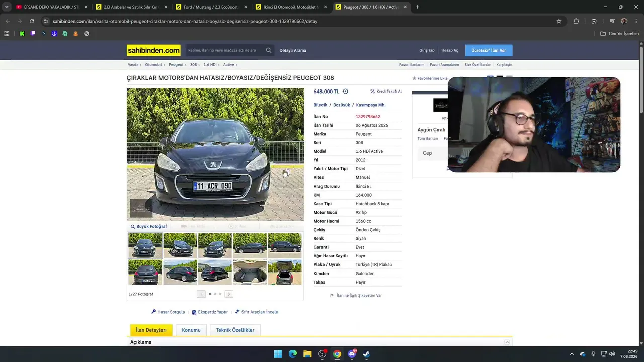Click the Ekspertiz Yaptır clipboard icon
644x362 pixels.
[194, 312]
